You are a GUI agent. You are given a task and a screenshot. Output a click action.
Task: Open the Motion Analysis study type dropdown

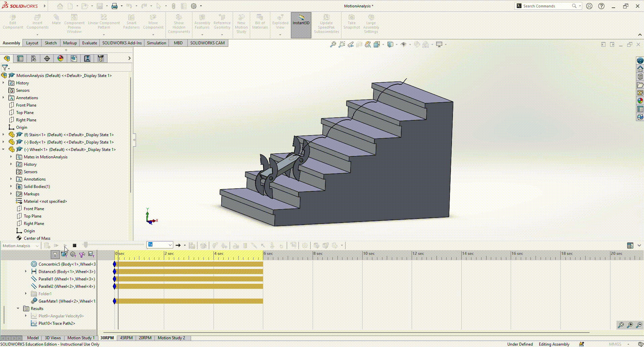tap(21, 246)
